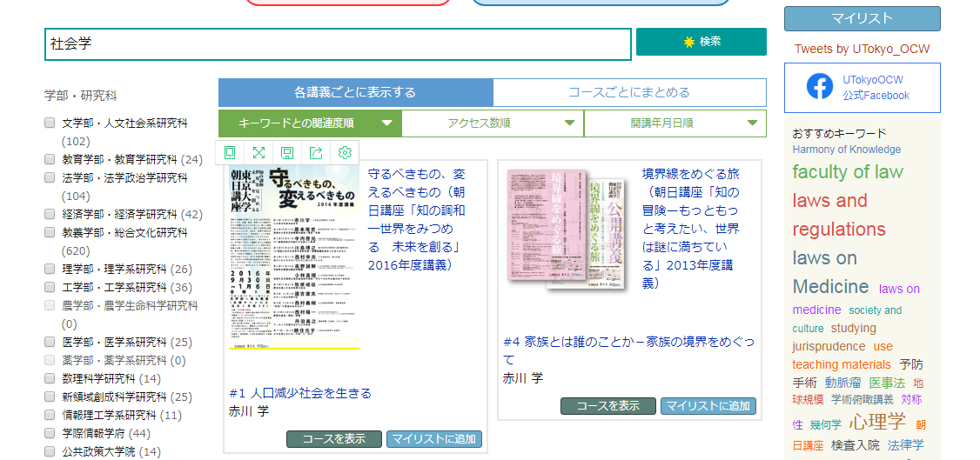The height and width of the screenshot is (460, 980).
Task: Select keyword laws and regulations
Action: (839, 215)
